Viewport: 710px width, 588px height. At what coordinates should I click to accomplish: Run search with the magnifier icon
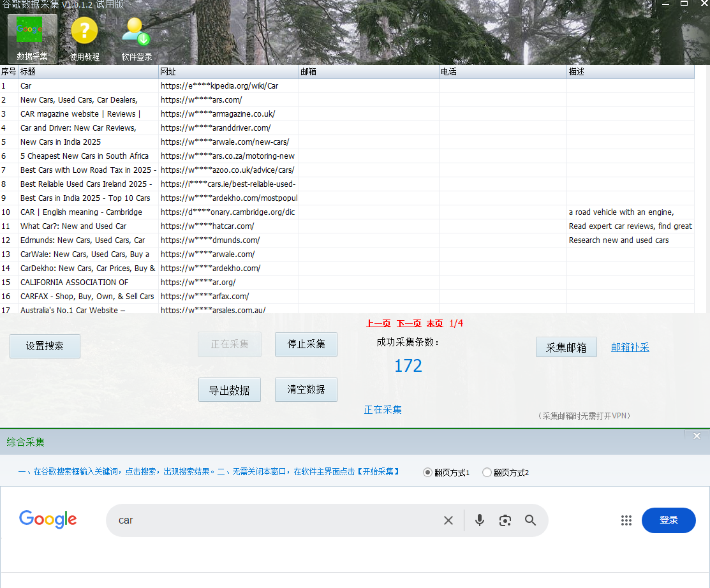[x=530, y=520]
